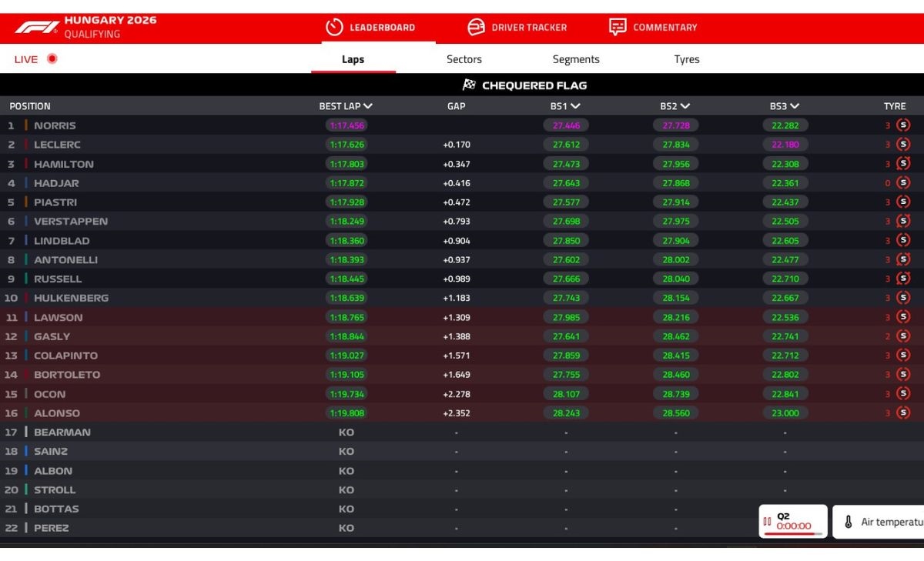The width and height of the screenshot is (924, 561).
Task: Click the F1 logo in header
Action: coord(36,27)
